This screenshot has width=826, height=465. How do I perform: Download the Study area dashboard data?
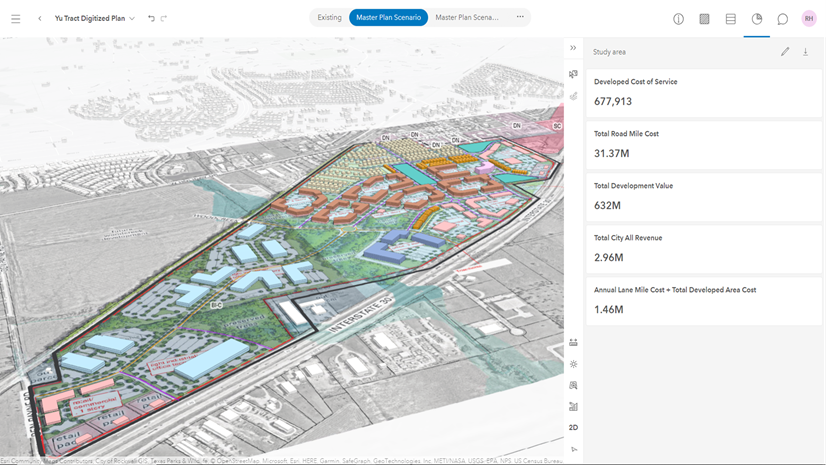click(x=805, y=52)
